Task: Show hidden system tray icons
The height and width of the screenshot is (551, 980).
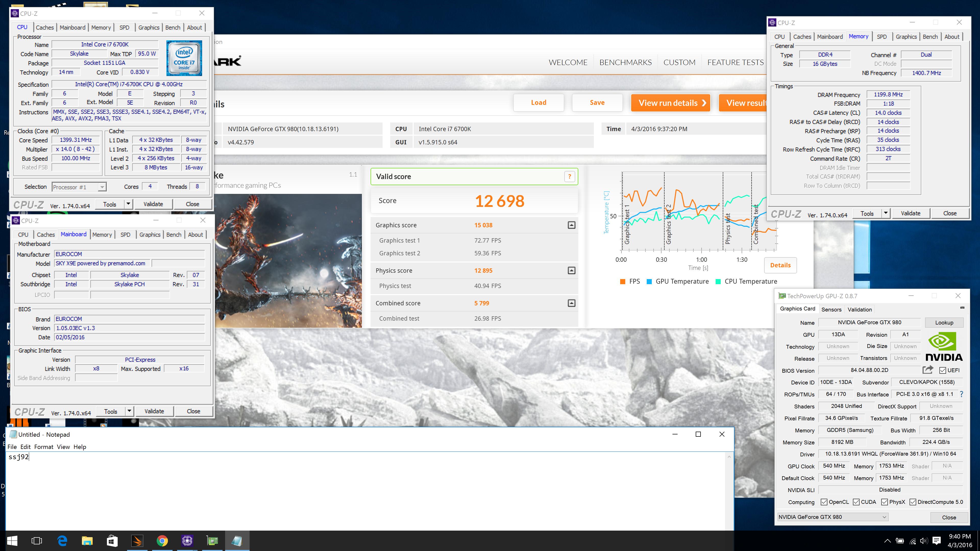Action: 887,541
